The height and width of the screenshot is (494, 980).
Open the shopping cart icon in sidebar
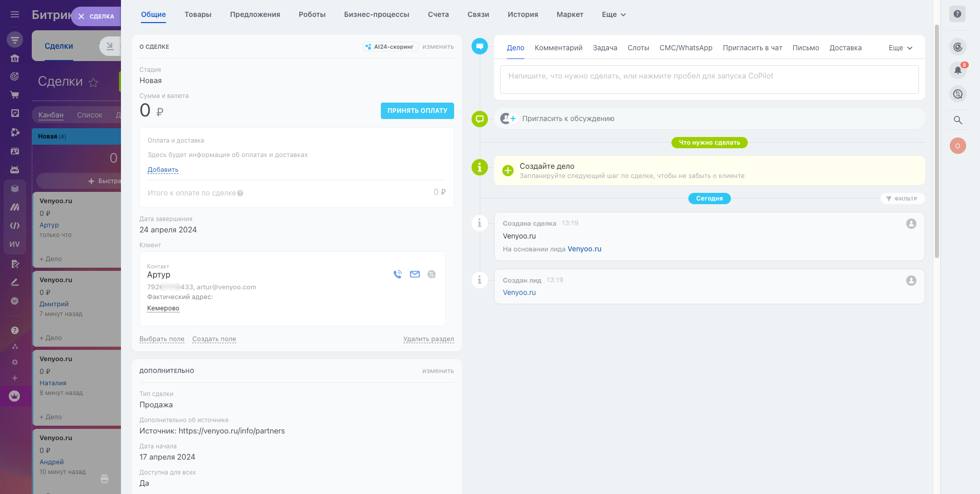pyautogui.click(x=15, y=95)
